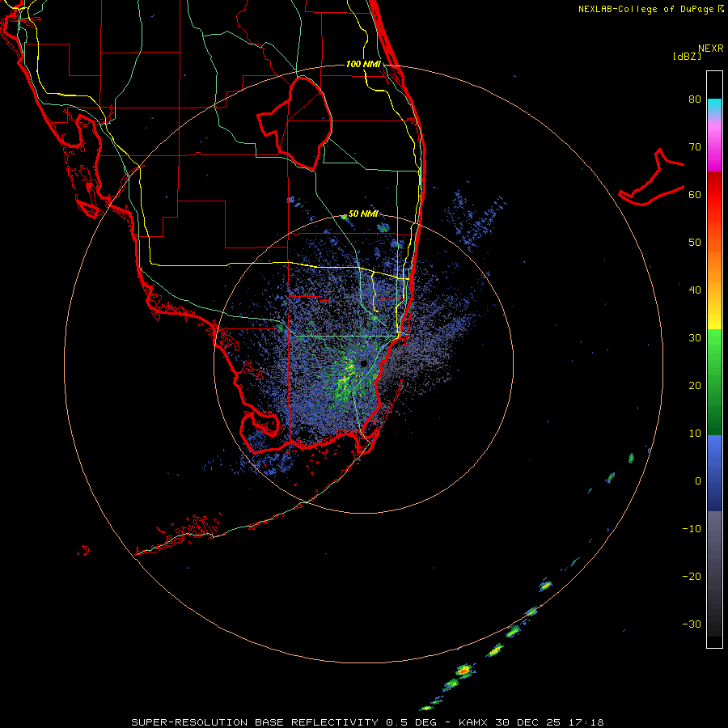Click the black KAMX radar site dot
This screenshot has width=728, height=728.
coord(363,363)
